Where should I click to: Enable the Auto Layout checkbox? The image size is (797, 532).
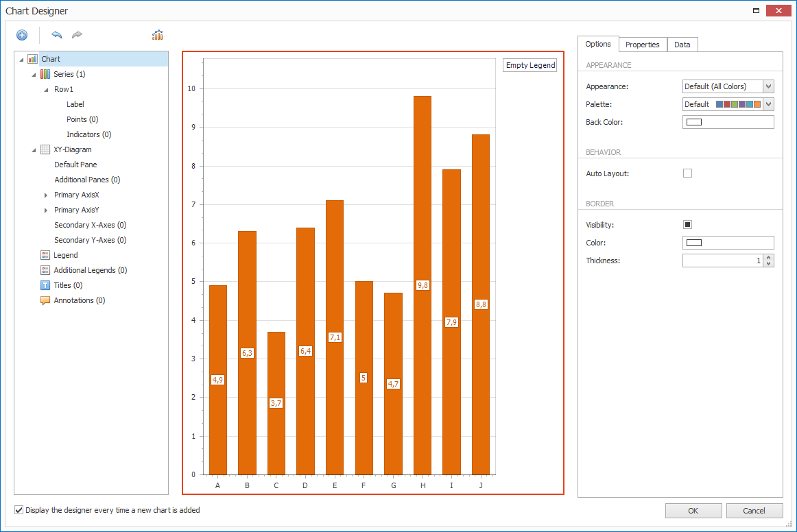tap(687, 173)
